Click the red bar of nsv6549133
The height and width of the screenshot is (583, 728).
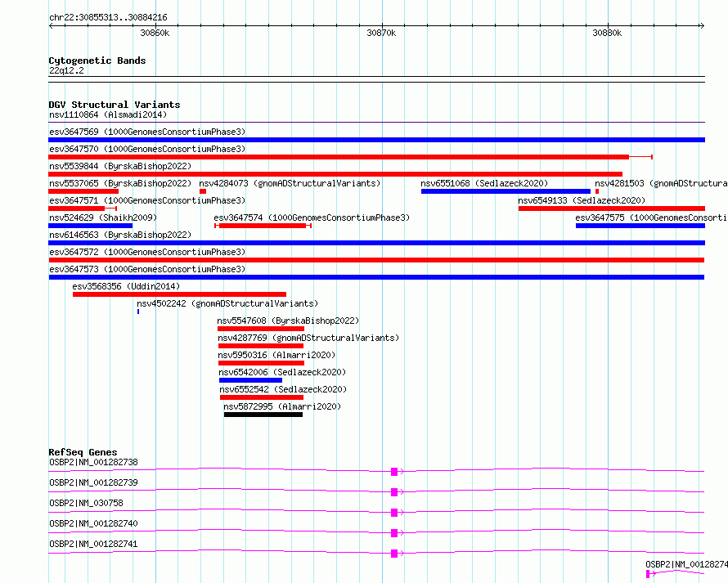(x=612, y=209)
